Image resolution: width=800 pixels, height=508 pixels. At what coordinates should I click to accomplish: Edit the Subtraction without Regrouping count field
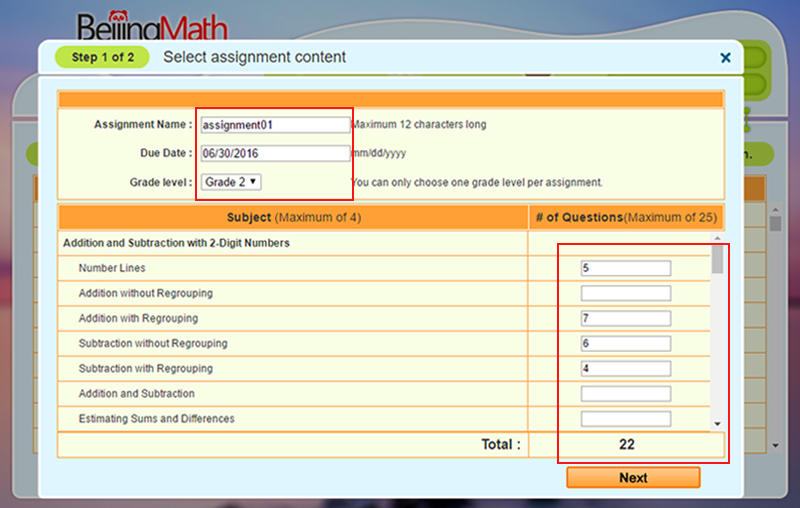click(626, 343)
